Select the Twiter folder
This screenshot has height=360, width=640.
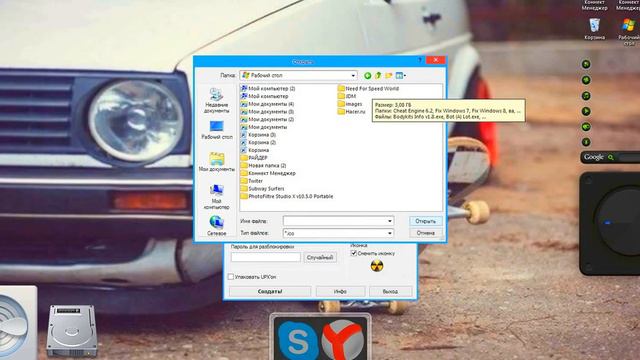pyautogui.click(x=252, y=181)
